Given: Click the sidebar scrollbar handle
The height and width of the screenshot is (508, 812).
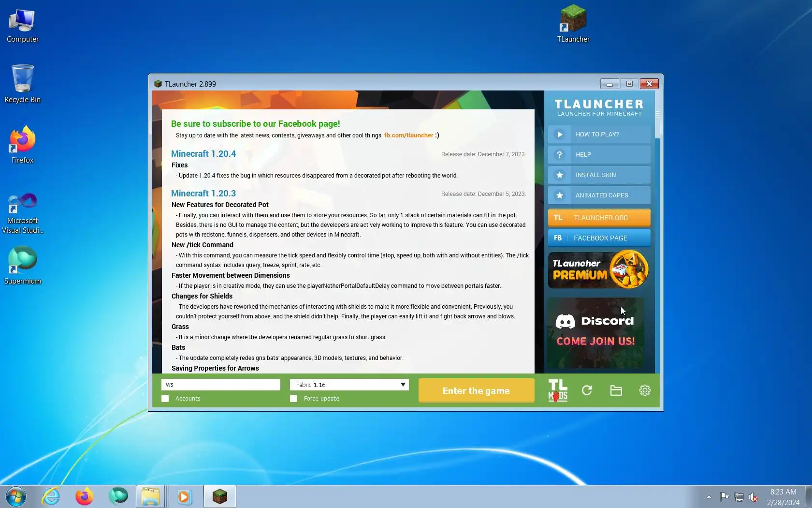Looking at the screenshot, I should 657,114.
